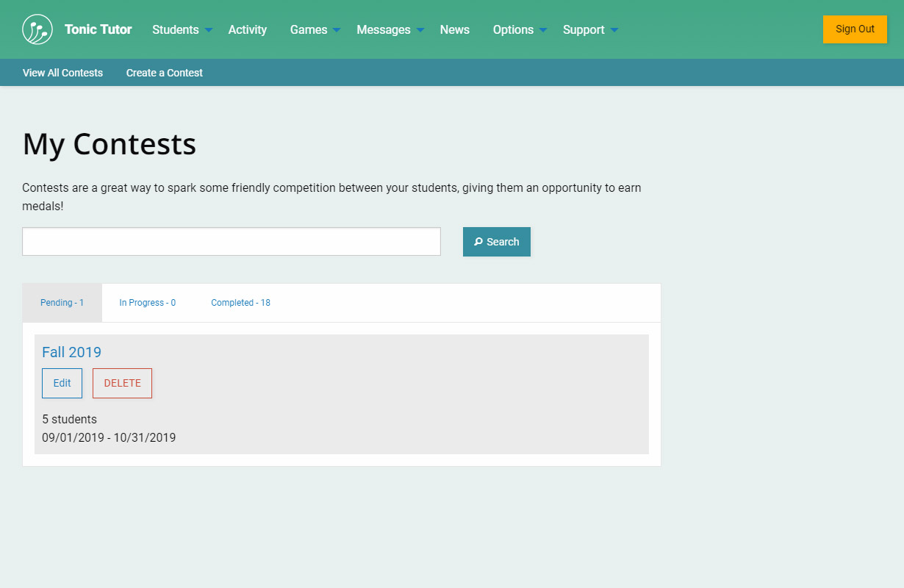Expand the Students dropdown arrow
This screenshot has width=904, height=588.
(209, 30)
